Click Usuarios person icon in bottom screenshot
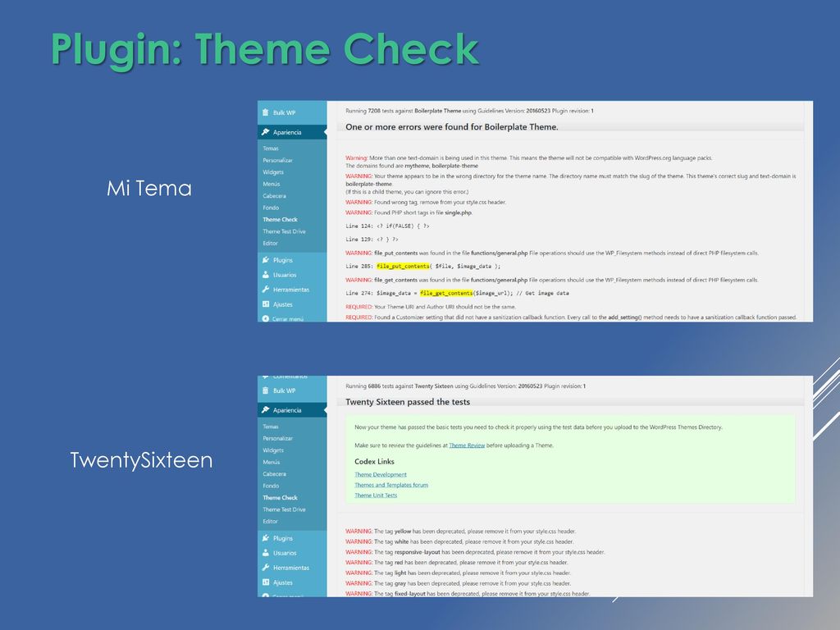 click(266, 552)
